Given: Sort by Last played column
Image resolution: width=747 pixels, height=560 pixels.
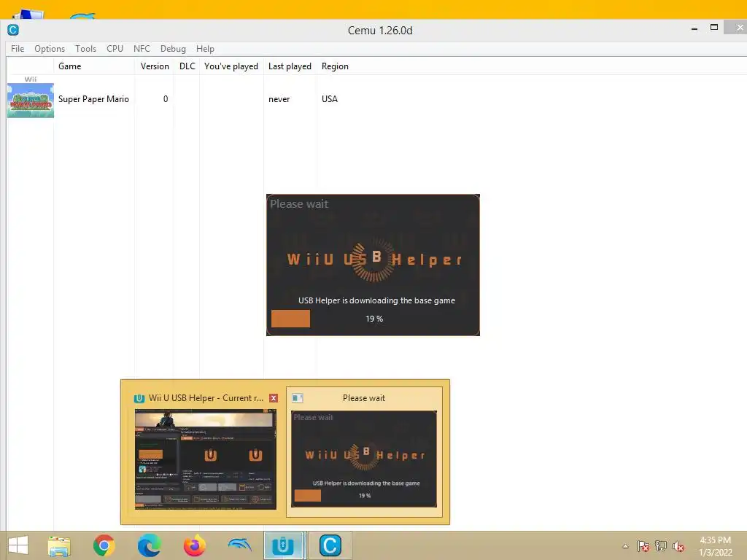Looking at the screenshot, I should (x=290, y=66).
